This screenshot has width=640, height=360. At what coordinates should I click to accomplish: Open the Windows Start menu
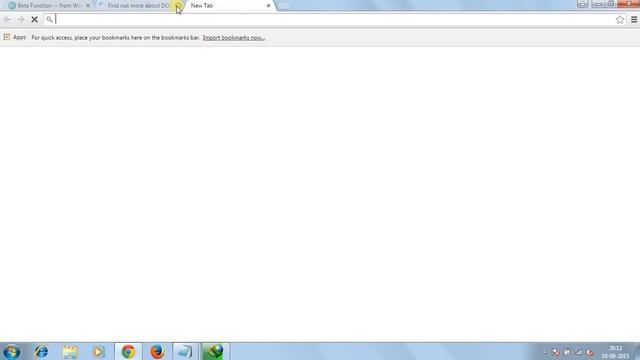[11, 351]
